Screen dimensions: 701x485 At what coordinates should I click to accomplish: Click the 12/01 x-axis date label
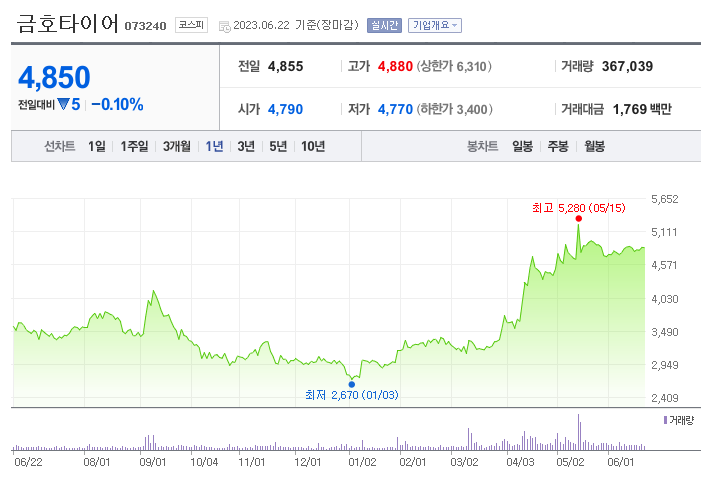point(308,462)
